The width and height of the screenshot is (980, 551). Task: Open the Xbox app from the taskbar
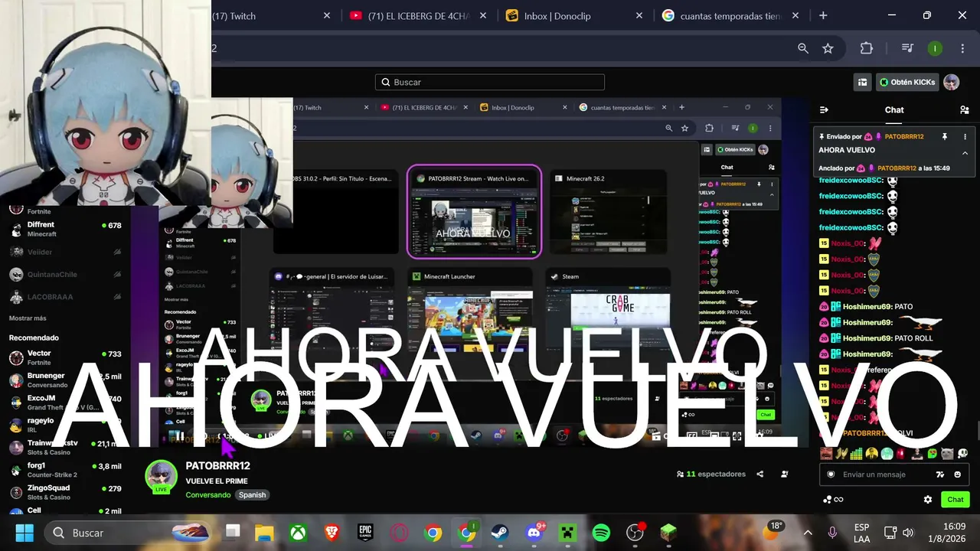coord(298,533)
